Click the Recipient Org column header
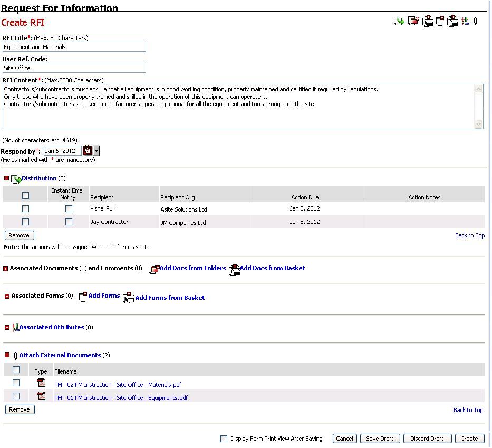 click(178, 197)
